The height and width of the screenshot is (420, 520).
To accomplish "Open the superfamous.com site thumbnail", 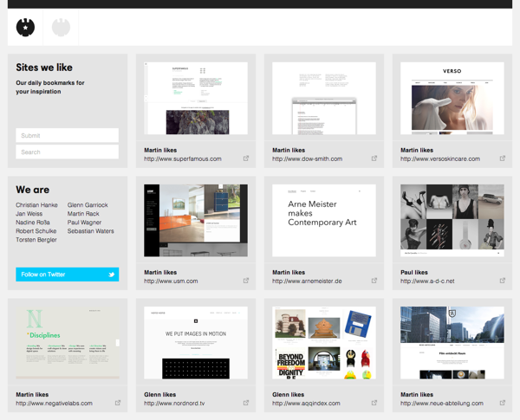I will coord(196,98).
